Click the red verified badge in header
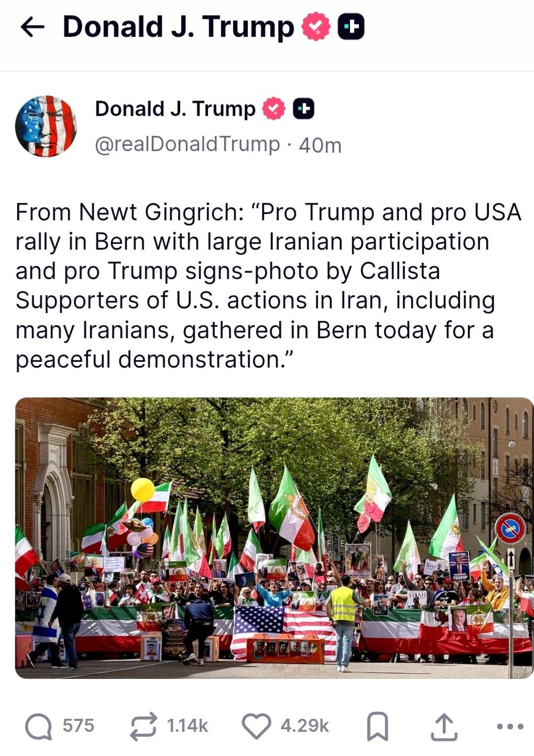The image size is (534, 756). [316, 27]
